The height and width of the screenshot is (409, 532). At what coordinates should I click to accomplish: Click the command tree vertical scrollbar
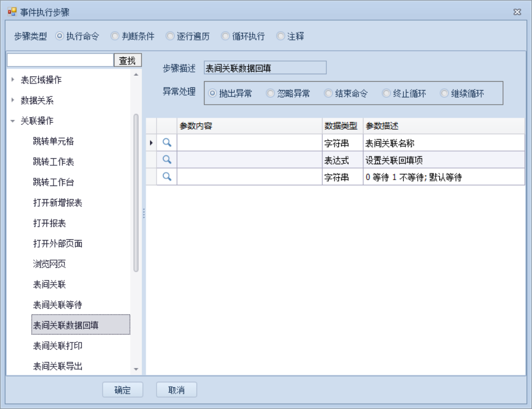(136, 191)
